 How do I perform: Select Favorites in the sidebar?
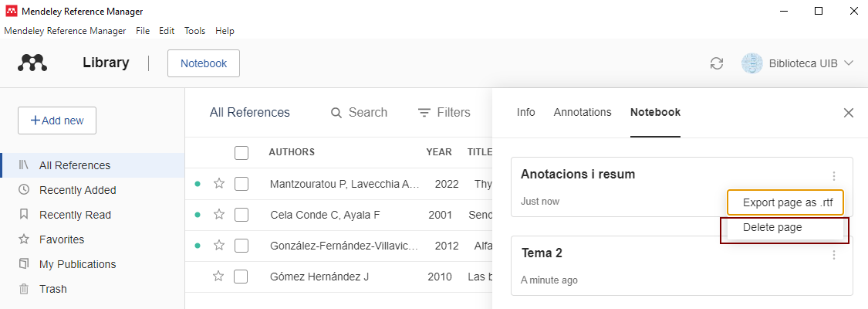[93, 239]
